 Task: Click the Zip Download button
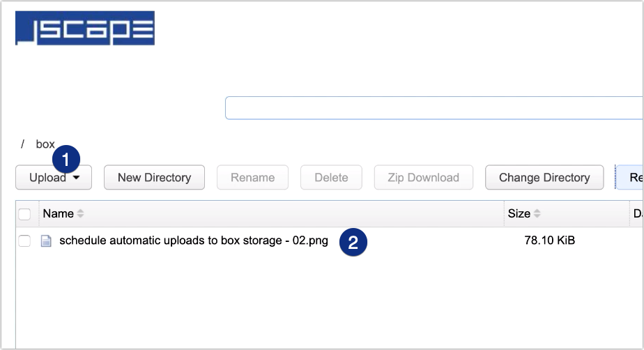click(423, 178)
